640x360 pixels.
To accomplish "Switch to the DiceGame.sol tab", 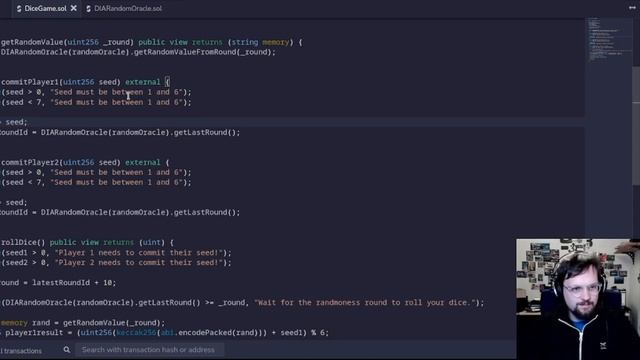I will (x=45, y=8).
